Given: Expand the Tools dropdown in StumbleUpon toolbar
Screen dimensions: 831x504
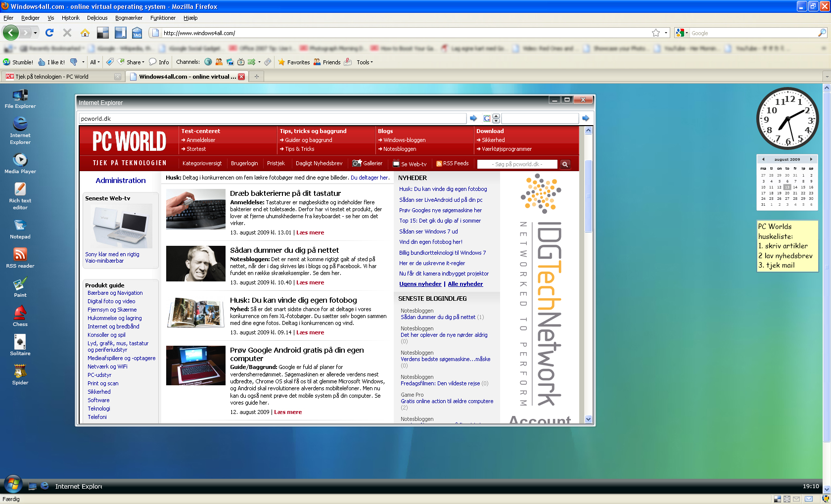Looking at the screenshot, I should 365,62.
